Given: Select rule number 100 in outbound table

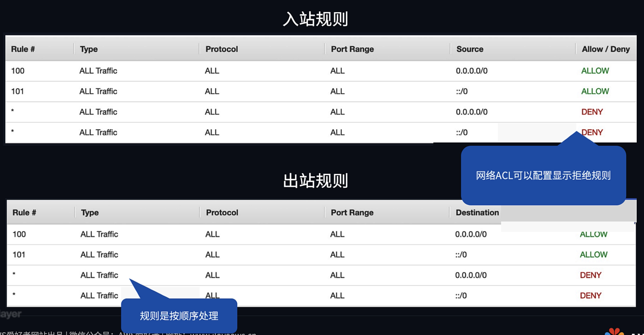Looking at the screenshot, I should coord(19,234).
